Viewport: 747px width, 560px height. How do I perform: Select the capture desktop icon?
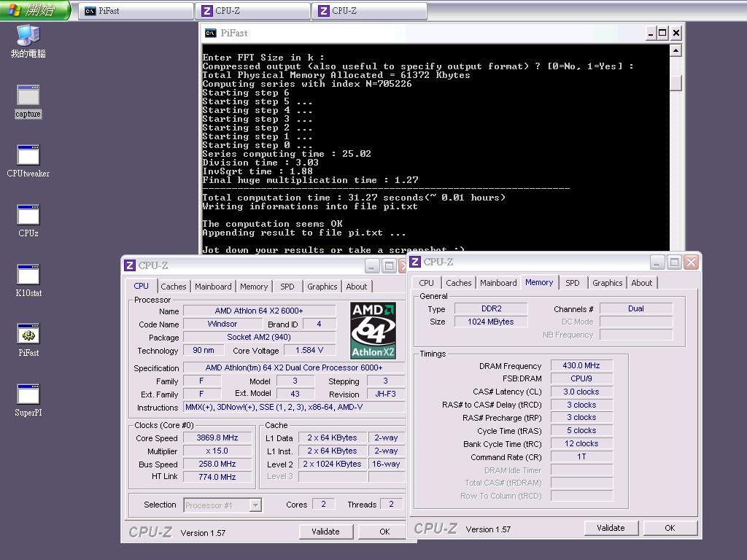tap(28, 101)
